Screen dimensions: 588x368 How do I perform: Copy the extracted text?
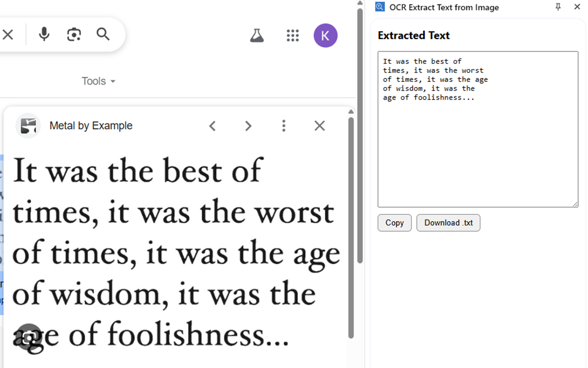click(x=395, y=223)
